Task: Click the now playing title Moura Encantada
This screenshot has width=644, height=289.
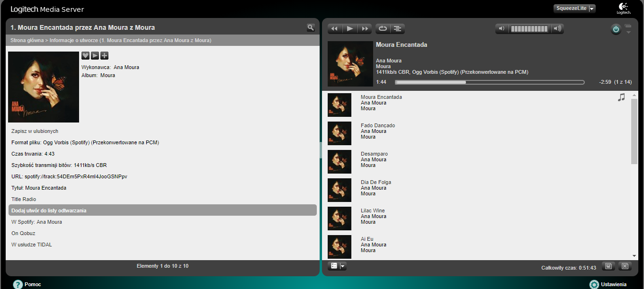Action: (402, 45)
